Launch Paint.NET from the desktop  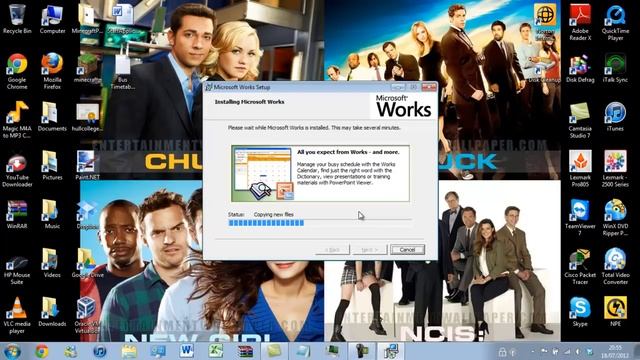coord(87,165)
